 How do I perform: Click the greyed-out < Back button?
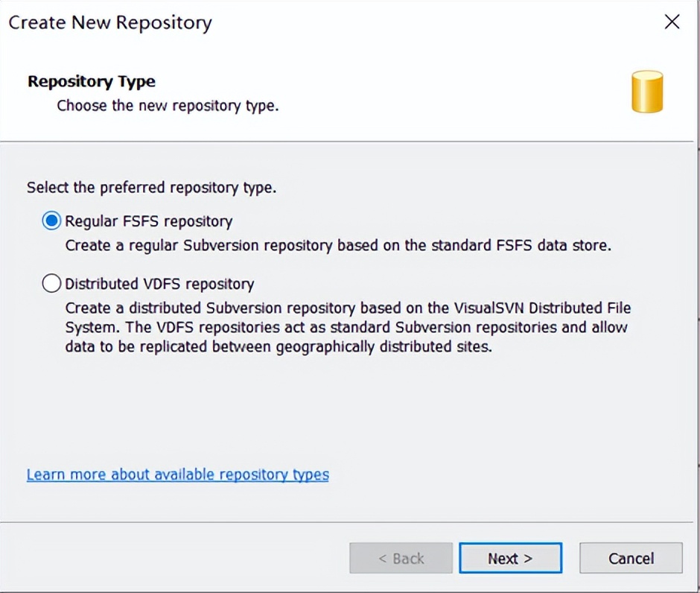pyautogui.click(x=401, y=558)
